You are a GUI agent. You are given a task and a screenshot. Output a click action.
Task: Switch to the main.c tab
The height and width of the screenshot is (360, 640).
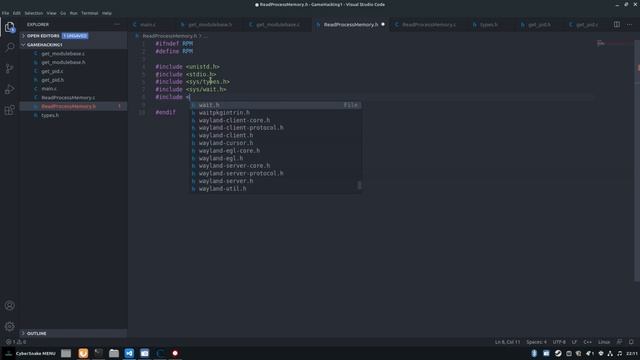147,24
